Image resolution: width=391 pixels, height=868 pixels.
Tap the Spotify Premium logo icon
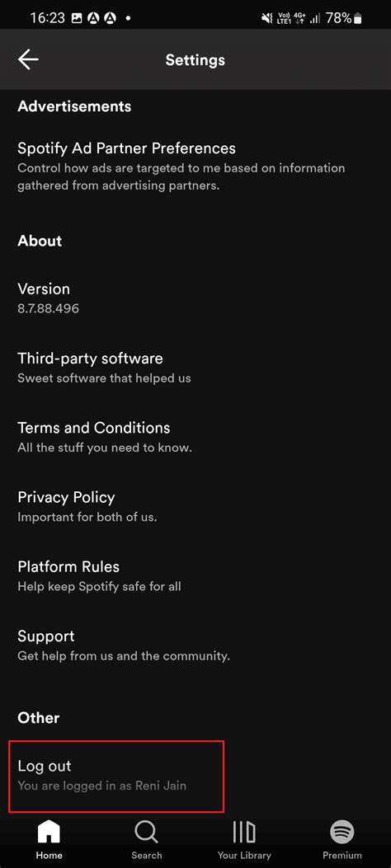(342, 832)
